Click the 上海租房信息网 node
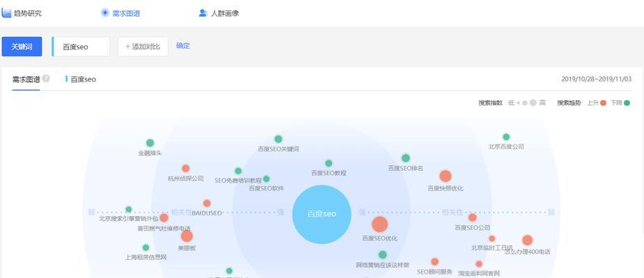The image size is (644, 278). 146,247
